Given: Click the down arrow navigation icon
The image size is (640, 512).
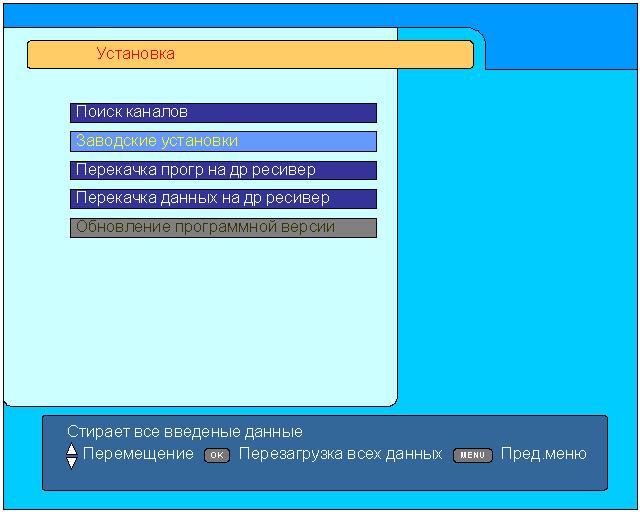Looking at the screenshot, I should (x=71, y=462).
